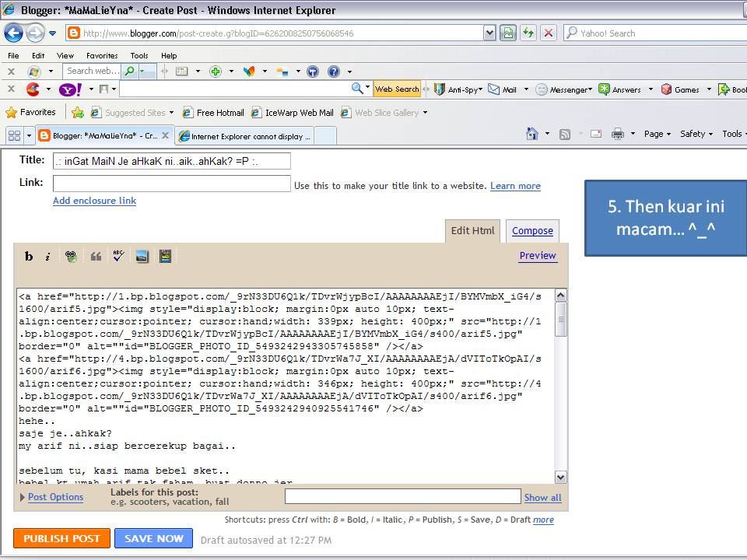Click the Home house icon
Screen dimensions: 747x560
[x=532, y=134]
